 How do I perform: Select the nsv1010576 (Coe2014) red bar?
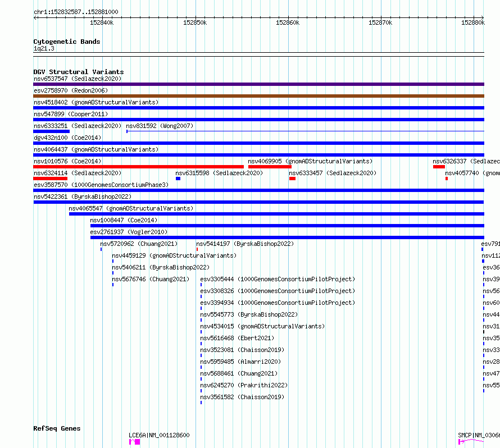point(138,167)
